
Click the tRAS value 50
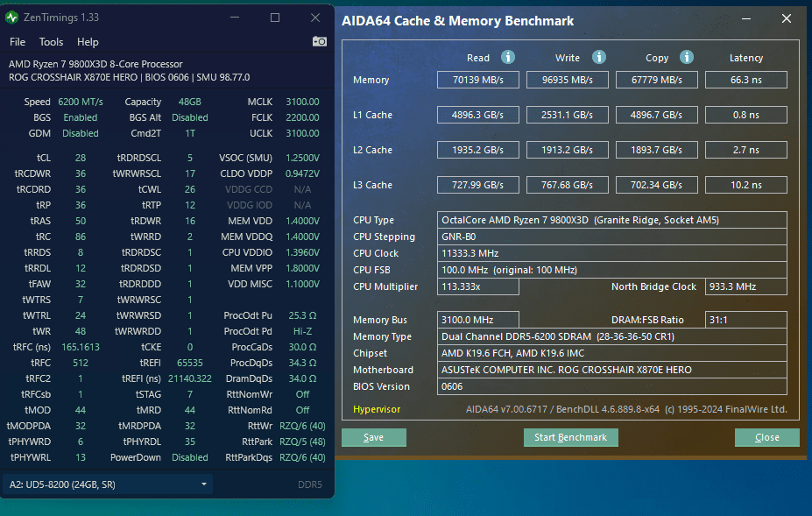click(x=81, y=221)
